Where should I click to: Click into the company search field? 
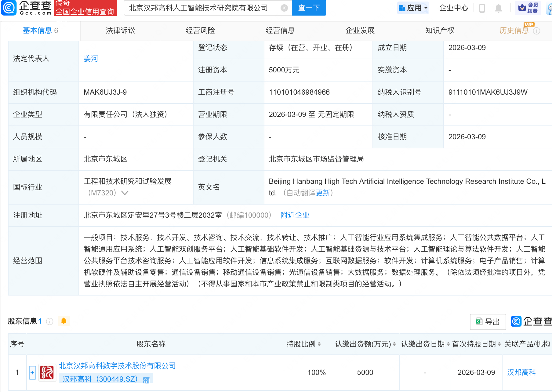click(202, 8)
